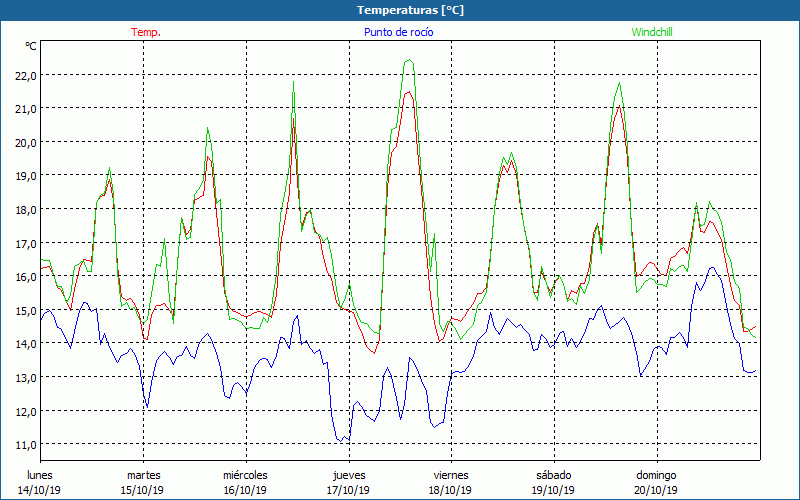Click the 15,0 y-axis value
Screen dimensions: 800x500
click(26, 310)
